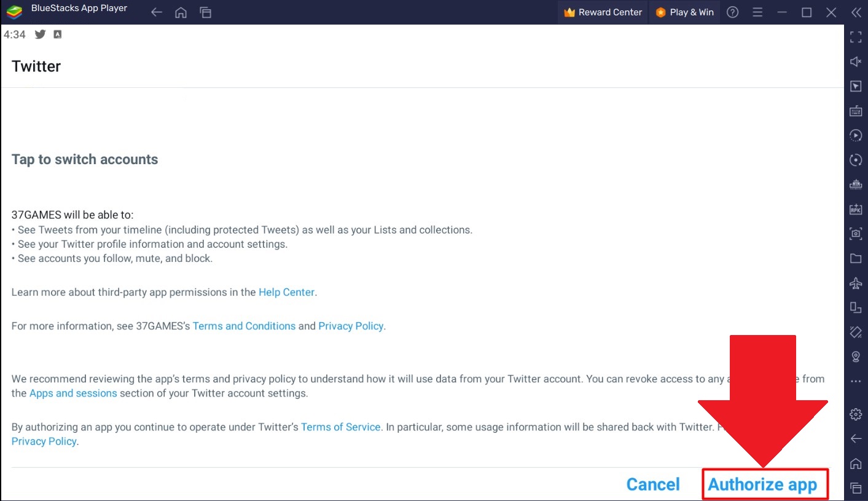Viewport: 868px width, 501px height.
Task: Enter full screen mode
Action: 856,37
